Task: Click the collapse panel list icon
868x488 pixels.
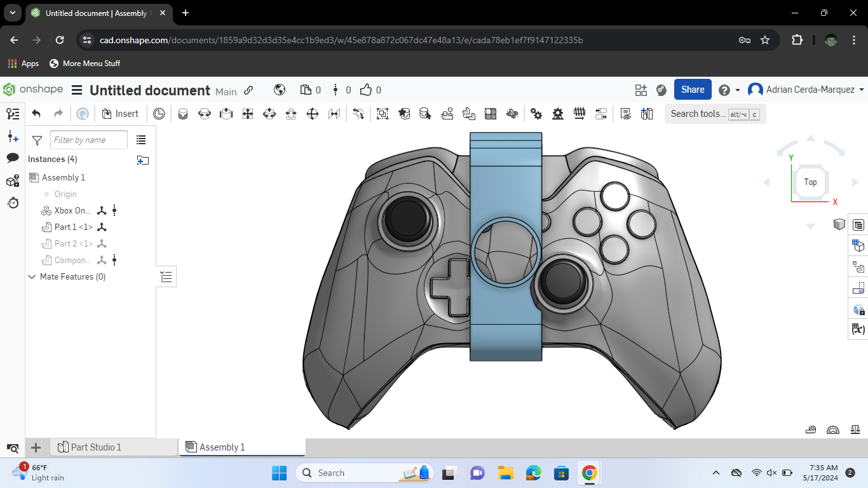Action: click(x=166, y=276)
